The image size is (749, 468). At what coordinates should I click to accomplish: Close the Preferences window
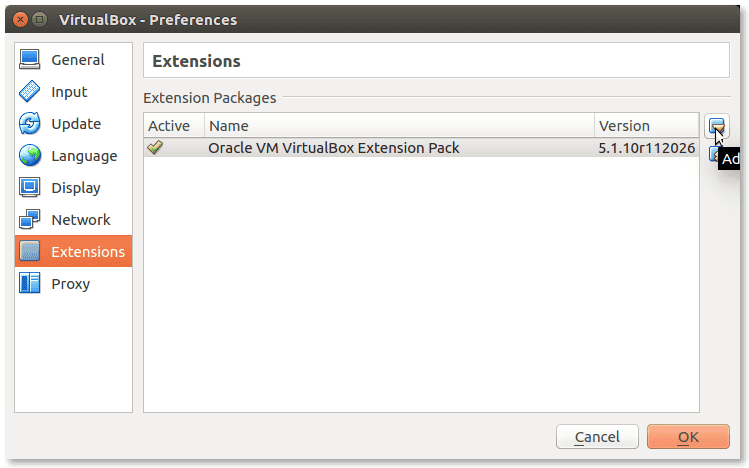[x=21, y=20]
